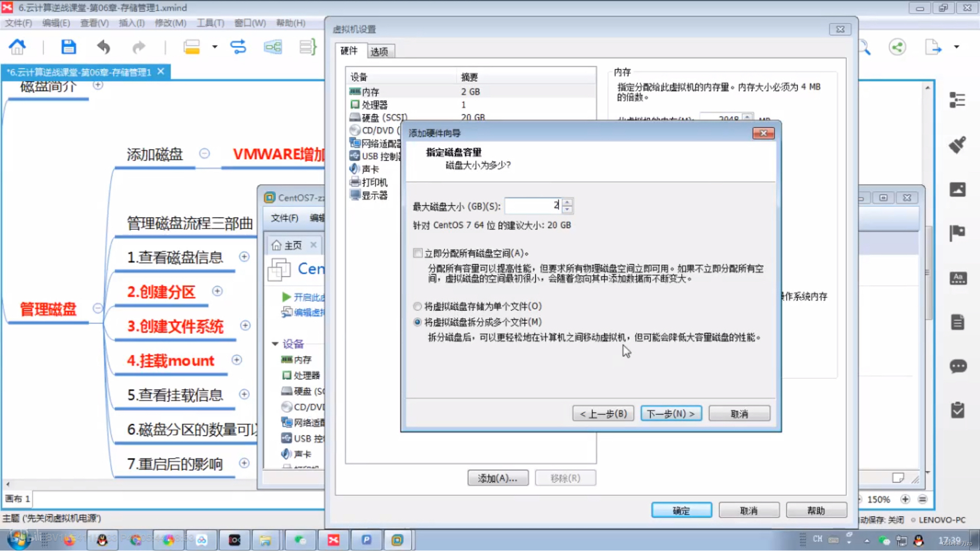Open WeChat from the taskbar
The height and width of the screenshot is (551, 980).
300,540
